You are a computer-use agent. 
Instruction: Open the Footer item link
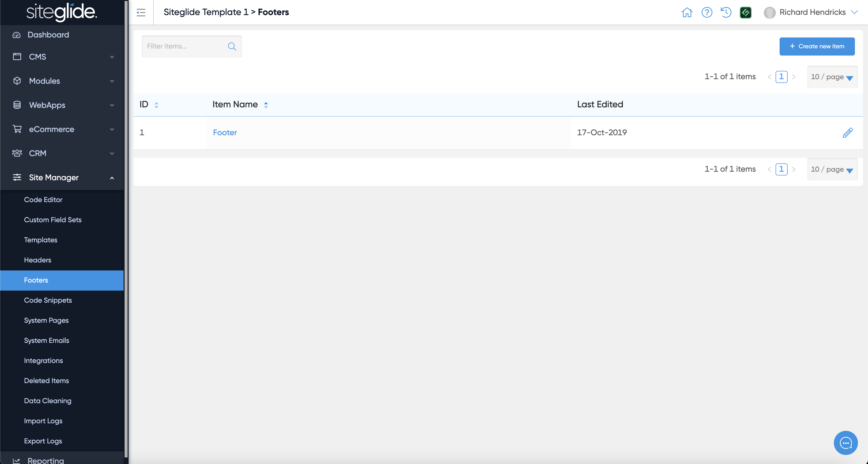pos(225,132)
